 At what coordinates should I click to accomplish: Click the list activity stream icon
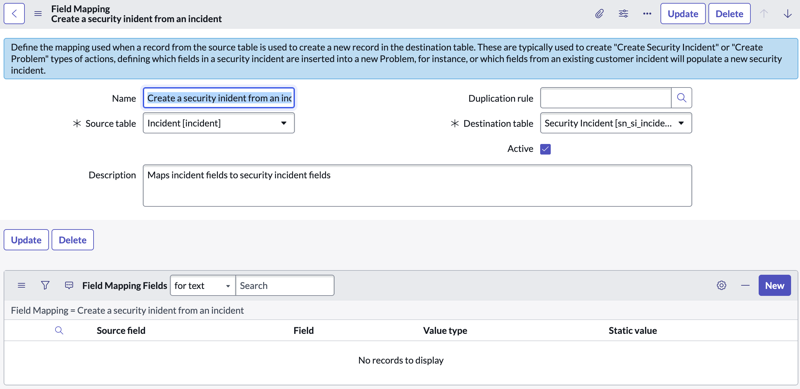coord(69,286)
